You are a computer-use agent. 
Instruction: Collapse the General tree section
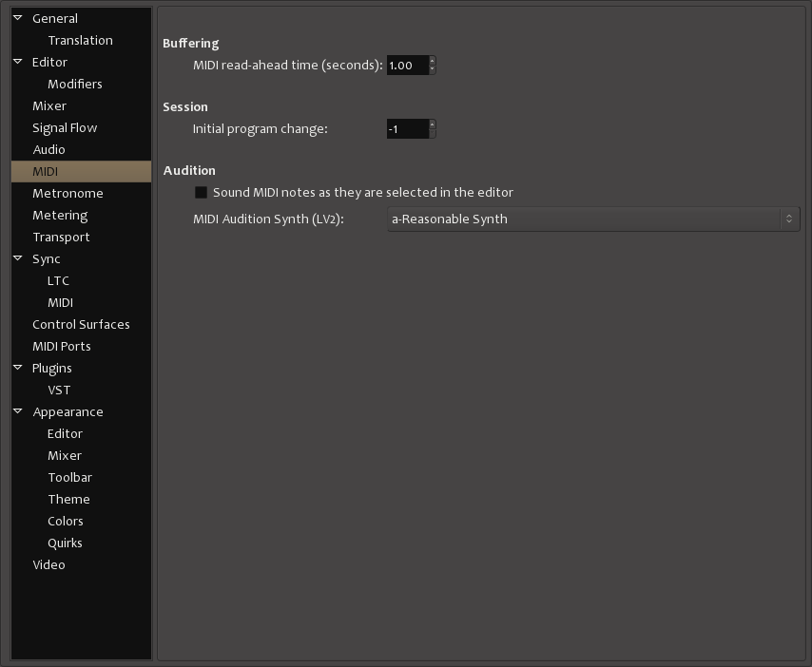click(18, 18)
